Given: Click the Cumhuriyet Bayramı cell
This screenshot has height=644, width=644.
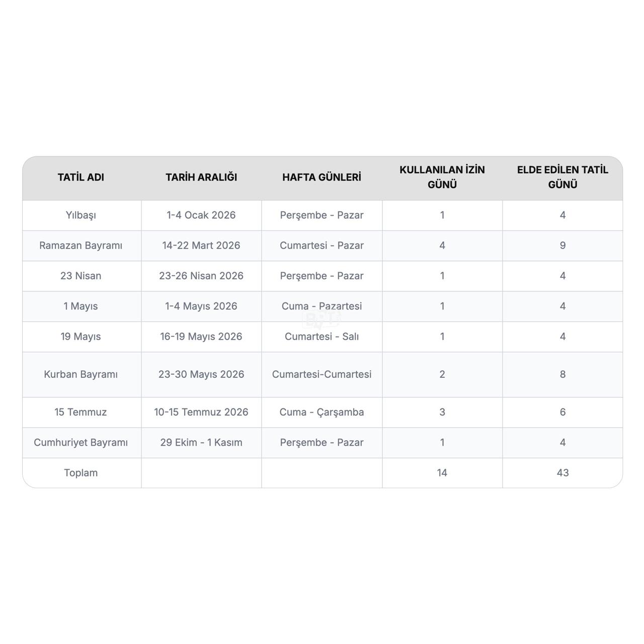Looking at the screenshot, I should (81, 442).
